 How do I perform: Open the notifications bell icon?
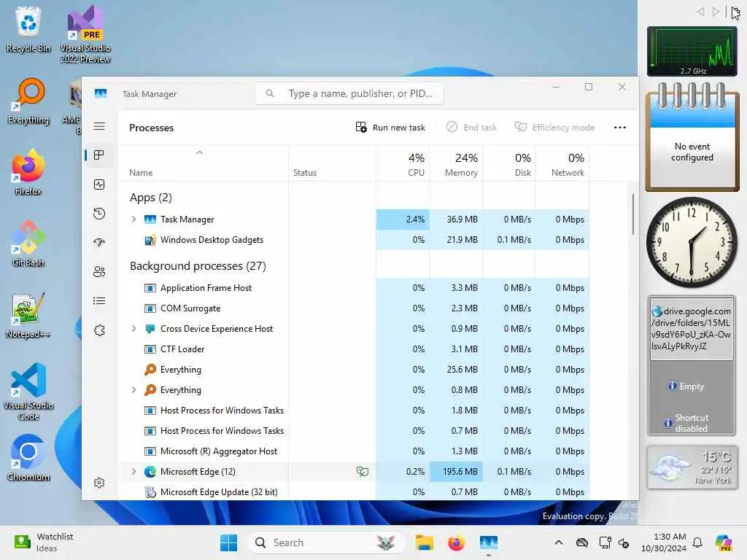pos(697,542)
